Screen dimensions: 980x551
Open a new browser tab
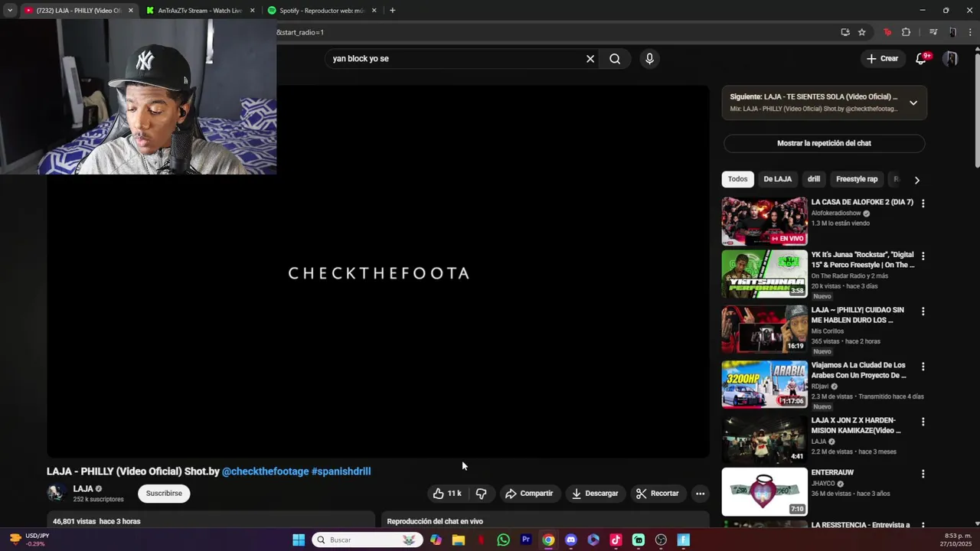tap(392, 10)
